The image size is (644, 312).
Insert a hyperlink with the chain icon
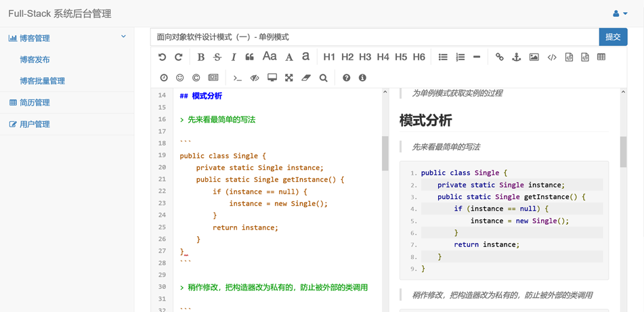click(x=500, y=57)
